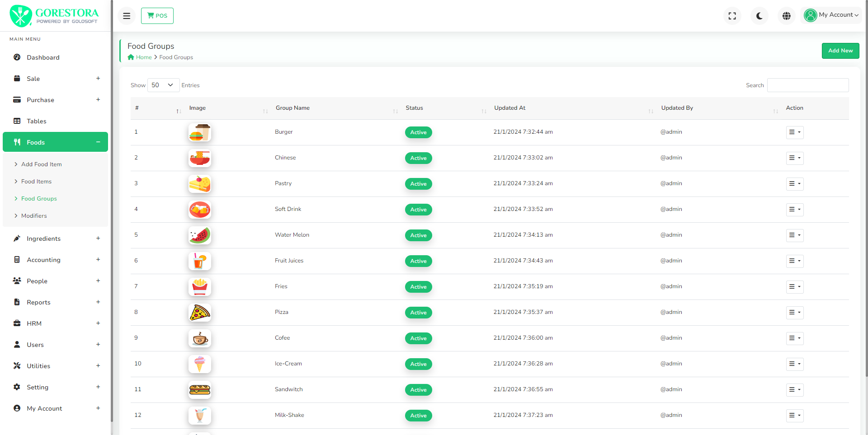Open Food Groups submenu link
This screenshot has width=868, height=435.
tap(39, 199)
